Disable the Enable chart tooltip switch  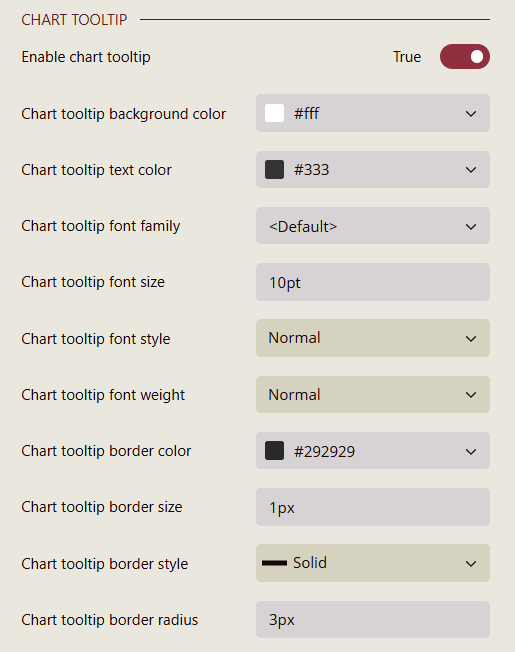pyautogui.click(x=465, y=57)
